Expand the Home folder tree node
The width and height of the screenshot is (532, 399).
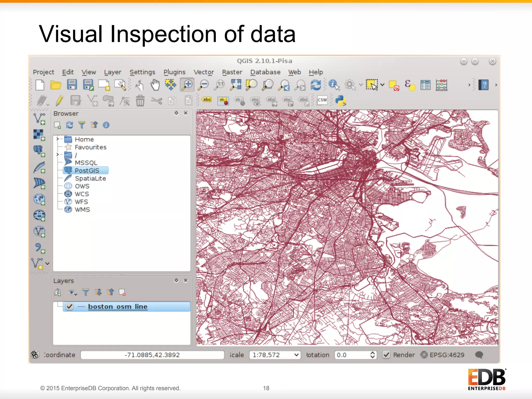58,139
